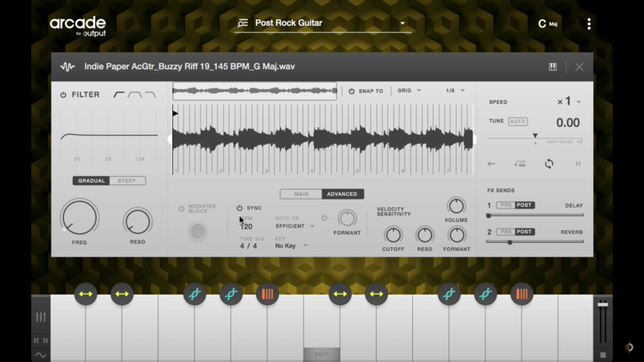This screenshot has width=644, height=362.
Task: Toggle the Filter power button
Action: click(x=64, y=95)
